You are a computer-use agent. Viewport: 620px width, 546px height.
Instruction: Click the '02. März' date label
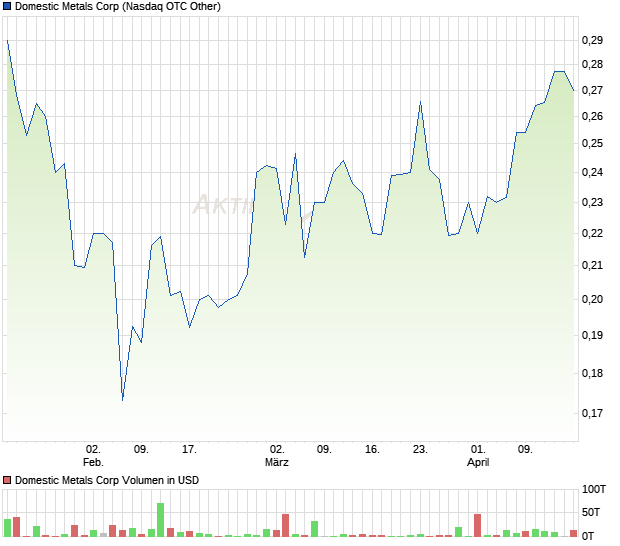(277, 455)
